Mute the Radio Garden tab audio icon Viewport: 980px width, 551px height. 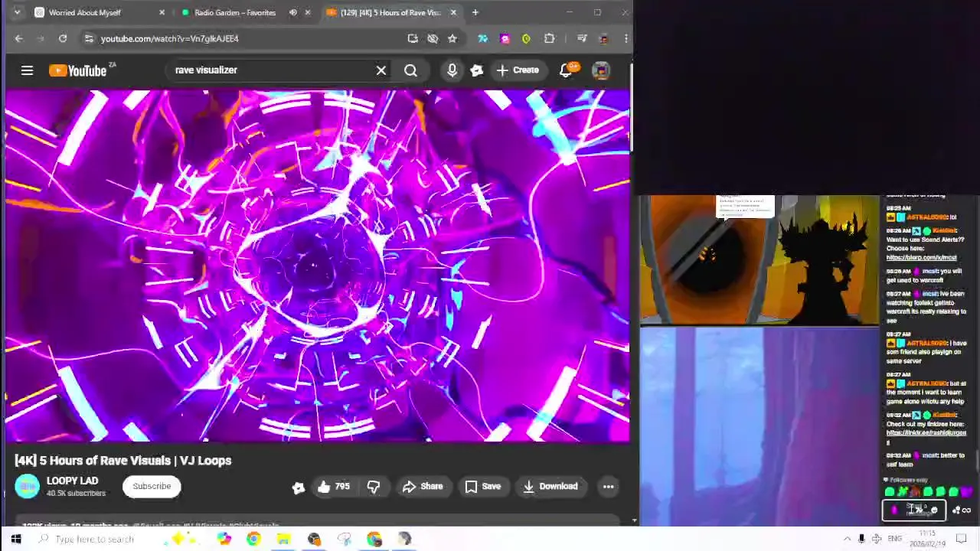point(293,12)
